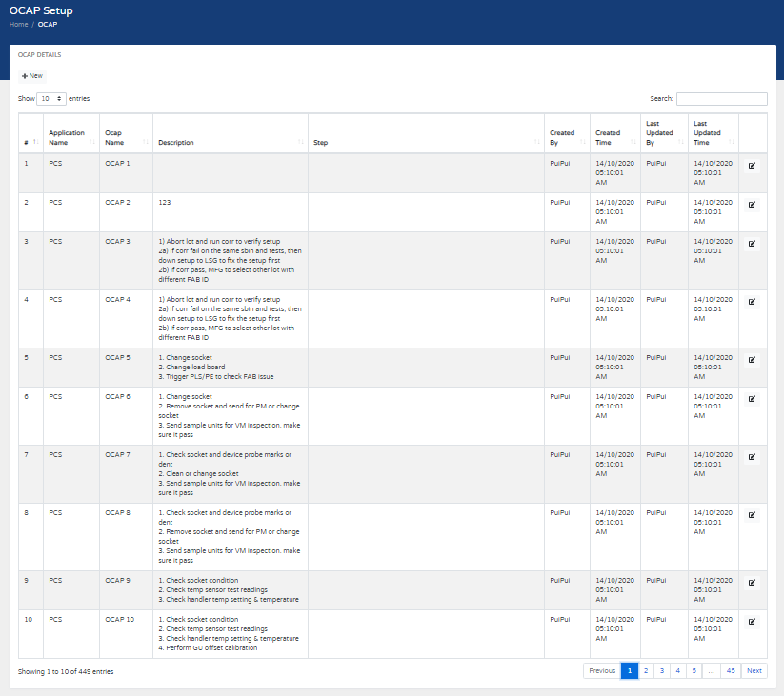Follow the Home breadcrumb link
Screen dimensions: 784x696
click(18, 24)
